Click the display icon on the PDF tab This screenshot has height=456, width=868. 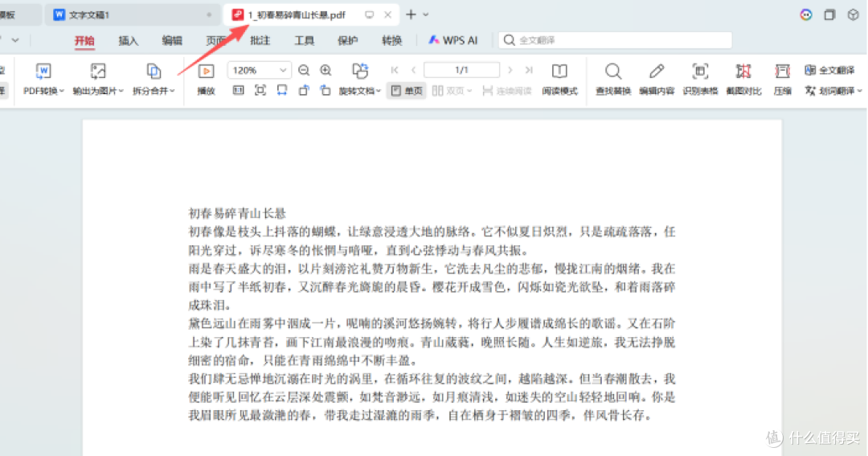tap(369, 15)
